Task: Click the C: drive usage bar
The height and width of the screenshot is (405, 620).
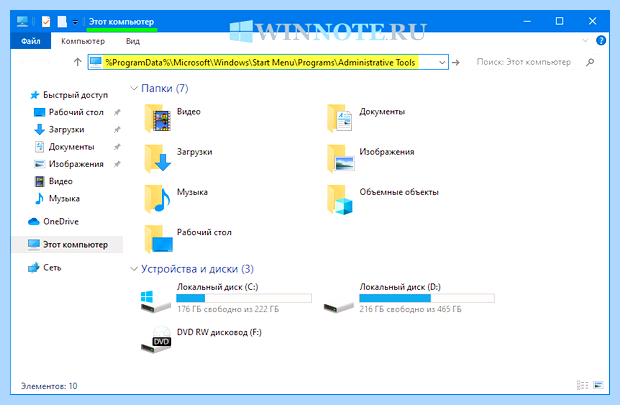Action: [x=244, y=298]
